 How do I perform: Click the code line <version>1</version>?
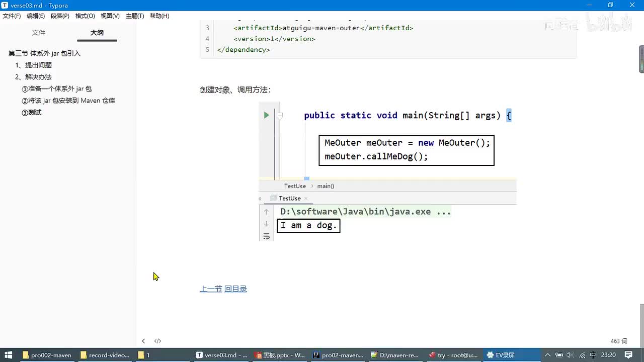[274, 39]
